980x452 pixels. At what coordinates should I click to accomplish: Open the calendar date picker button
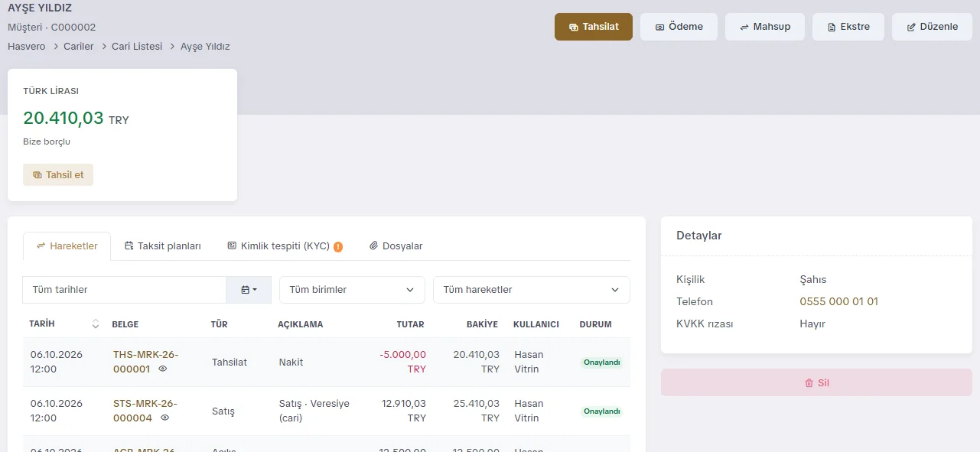(249, 290)
